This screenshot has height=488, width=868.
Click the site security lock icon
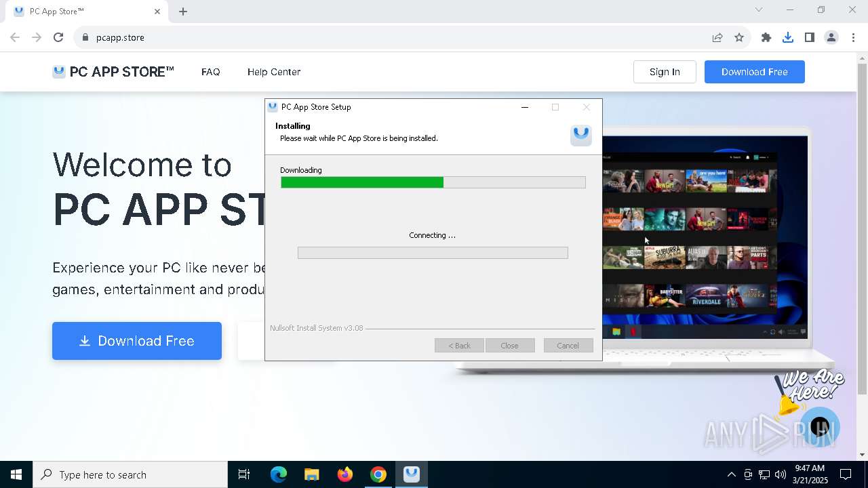click(85, 37)
